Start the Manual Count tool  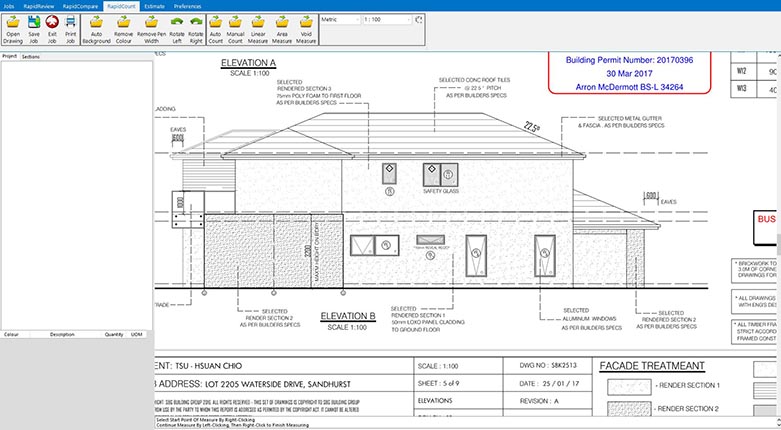click(x=235, y=29)
